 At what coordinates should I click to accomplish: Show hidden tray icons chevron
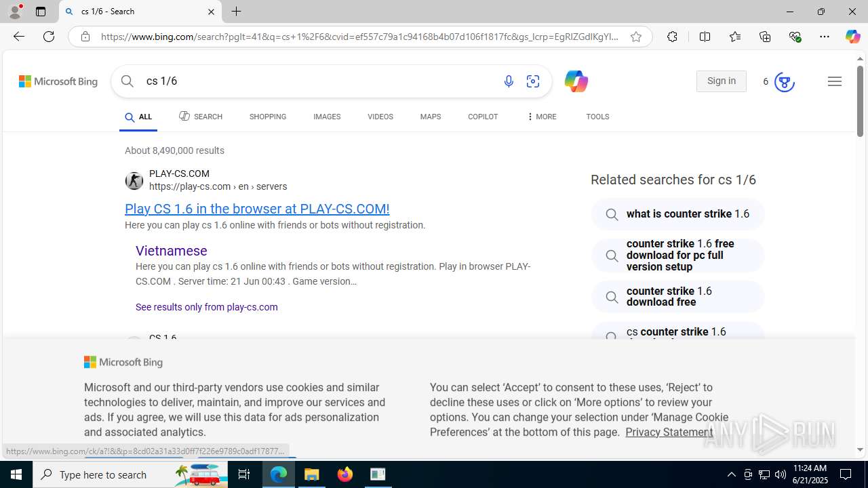coord(731,474)
